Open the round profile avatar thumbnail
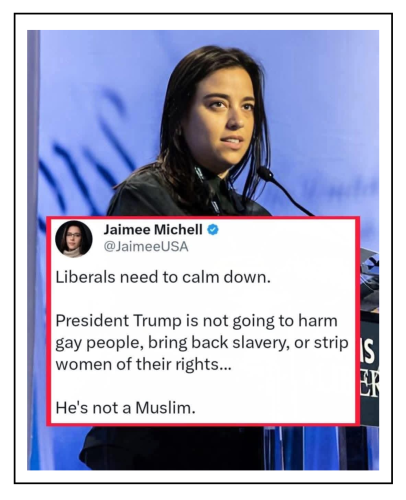This screenshot has width=406, height=500. 74,239
